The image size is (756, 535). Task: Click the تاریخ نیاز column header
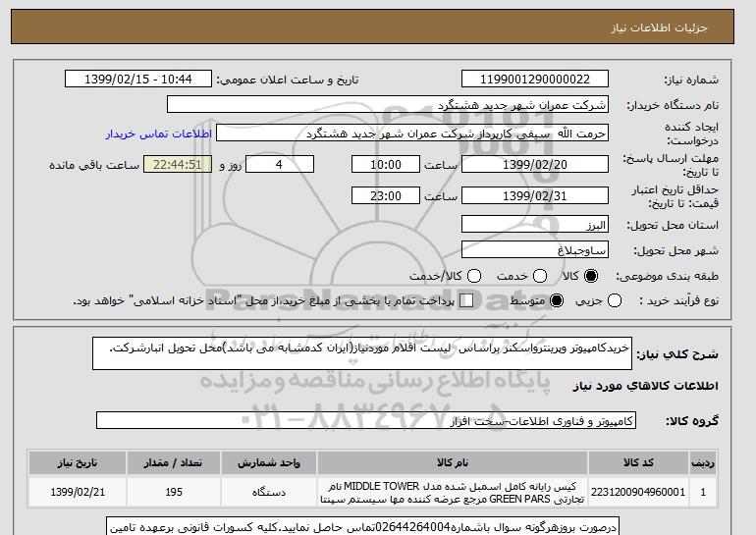[x=78, y=462]
